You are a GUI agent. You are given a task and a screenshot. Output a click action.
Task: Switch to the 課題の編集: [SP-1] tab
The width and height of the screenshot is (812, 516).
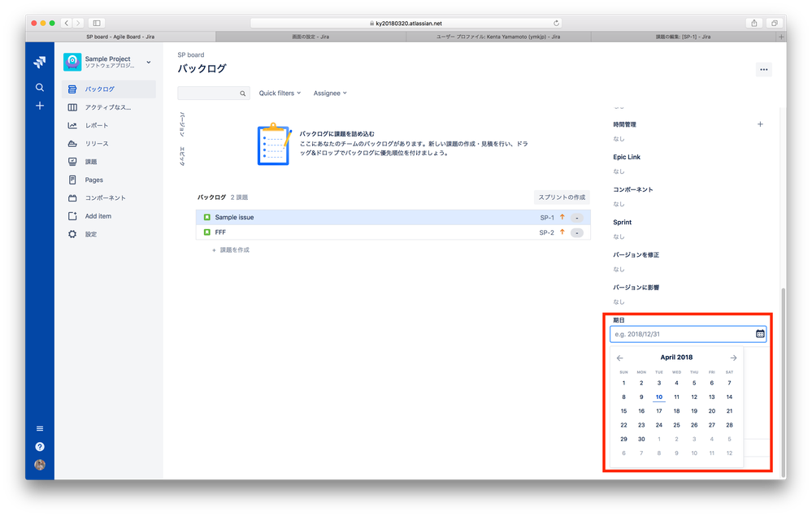click(x=684, y=37)
